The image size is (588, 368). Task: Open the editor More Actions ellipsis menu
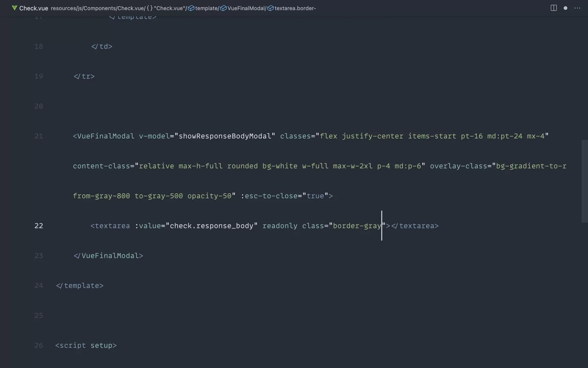[577, 8]
